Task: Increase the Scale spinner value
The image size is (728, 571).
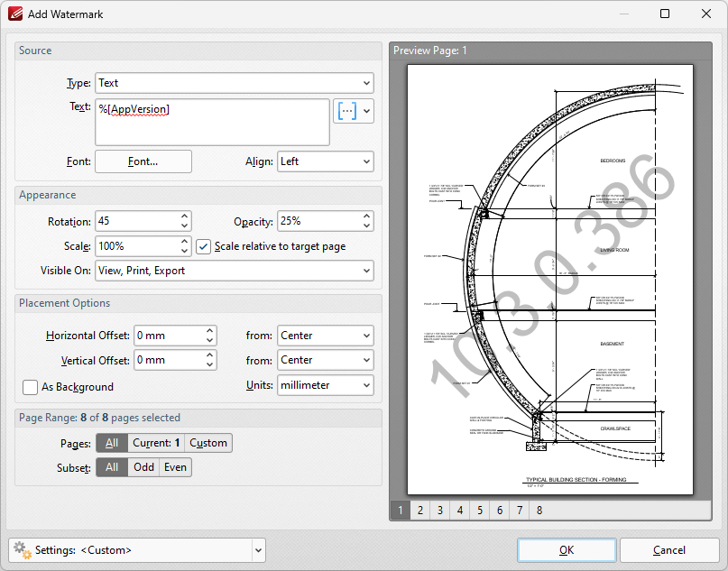Action: tap(184, 242)
